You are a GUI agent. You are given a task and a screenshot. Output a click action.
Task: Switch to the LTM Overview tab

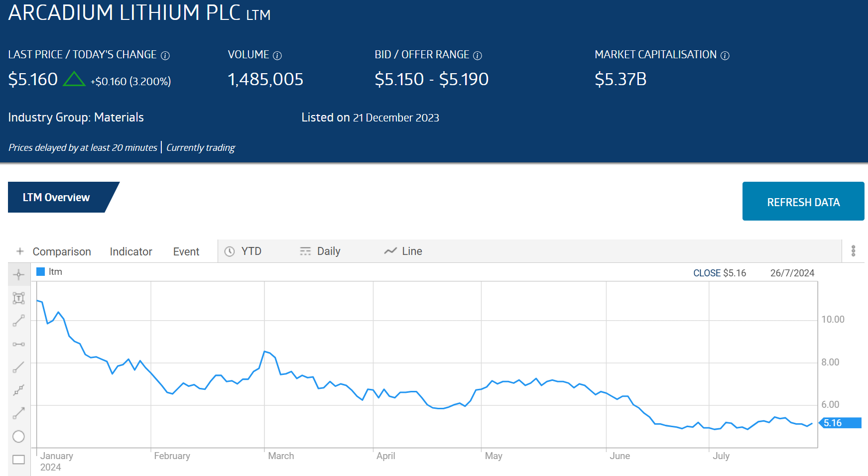[x=56, y=197]
